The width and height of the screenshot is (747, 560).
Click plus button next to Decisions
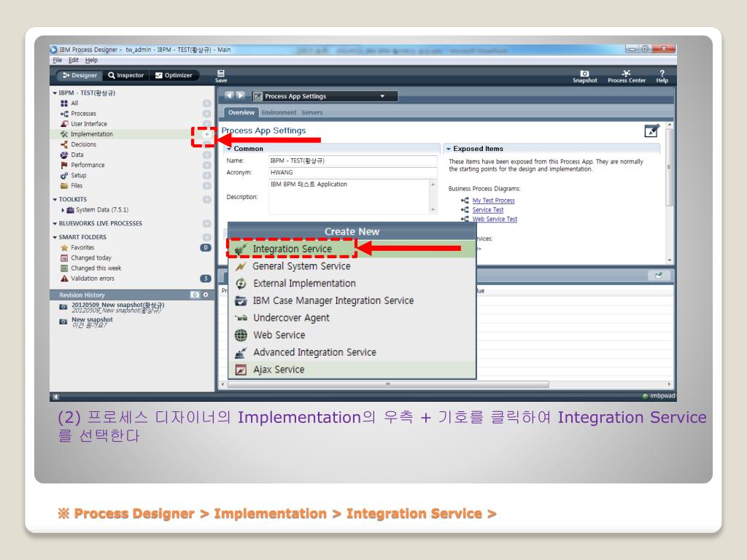(206, 145)
